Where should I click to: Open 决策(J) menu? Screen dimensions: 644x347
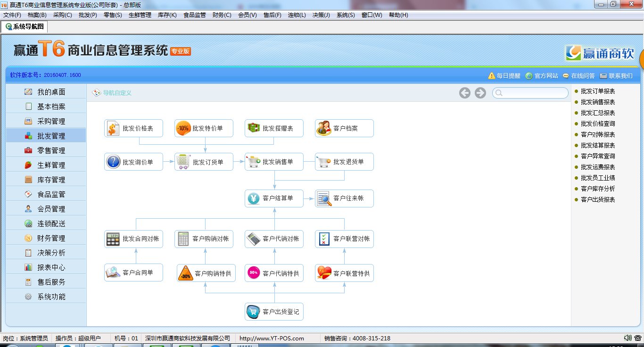point(321,15)
